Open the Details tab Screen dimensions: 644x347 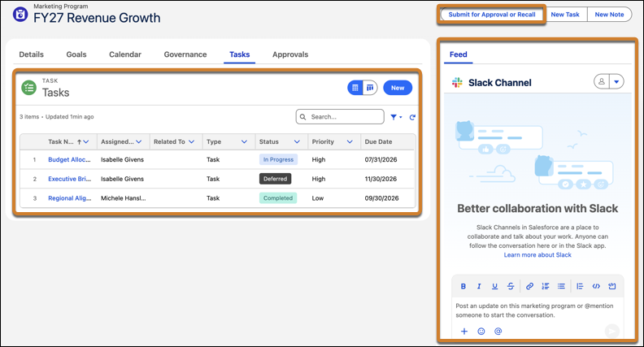pos(31,54)
